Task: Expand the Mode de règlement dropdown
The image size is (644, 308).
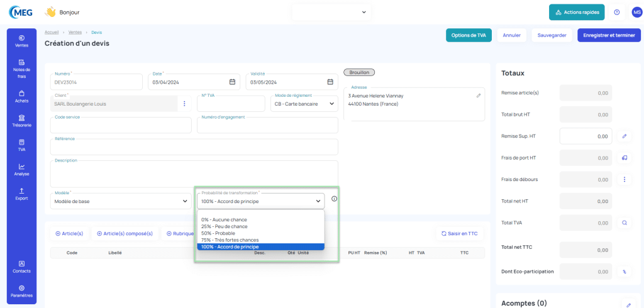Action: 306,104
